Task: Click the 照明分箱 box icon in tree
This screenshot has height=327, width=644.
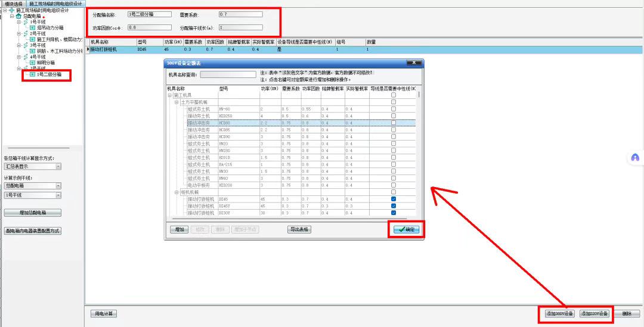Action: coord(32,63)
